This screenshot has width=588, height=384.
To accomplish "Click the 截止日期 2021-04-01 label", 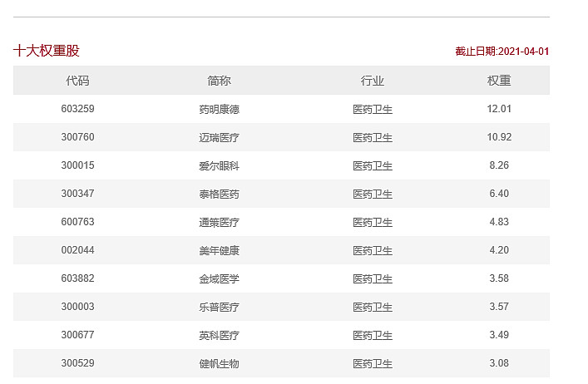I will click(502, 52).
